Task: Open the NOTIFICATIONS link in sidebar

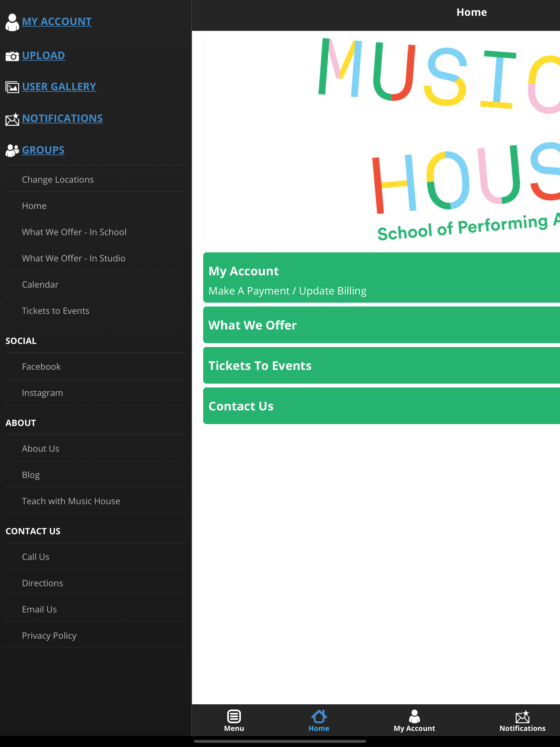Action: [63, 119]
